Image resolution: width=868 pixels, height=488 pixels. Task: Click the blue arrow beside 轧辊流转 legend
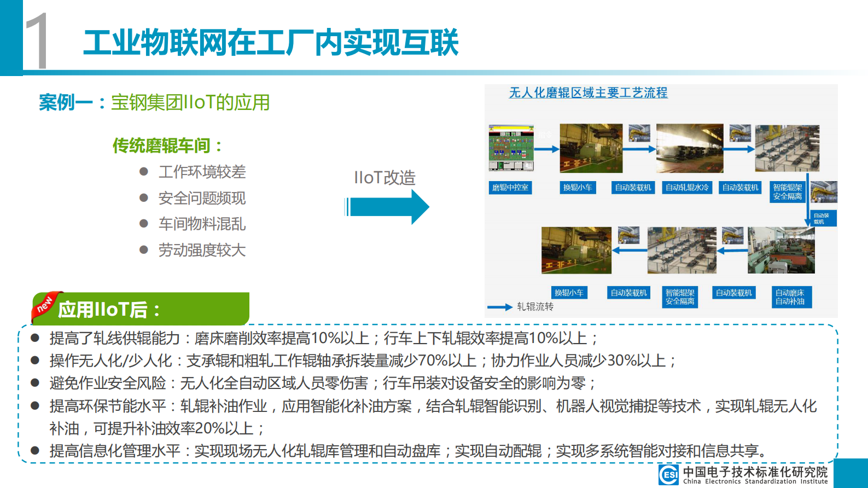click(500, 307)
